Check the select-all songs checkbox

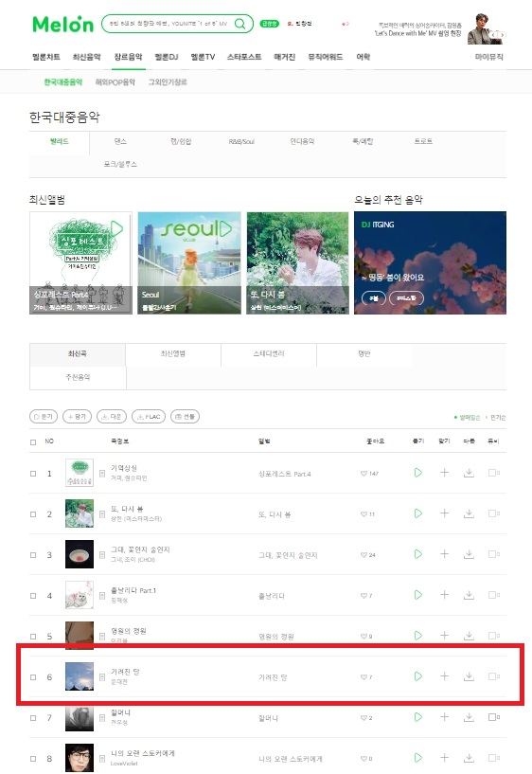tap(33, 441)
